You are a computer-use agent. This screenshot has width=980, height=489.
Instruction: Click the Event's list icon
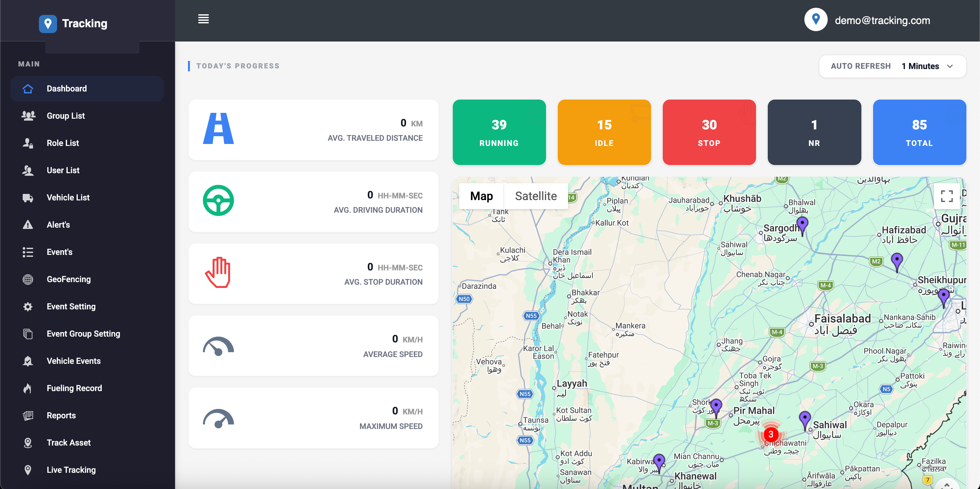(28, 252)
